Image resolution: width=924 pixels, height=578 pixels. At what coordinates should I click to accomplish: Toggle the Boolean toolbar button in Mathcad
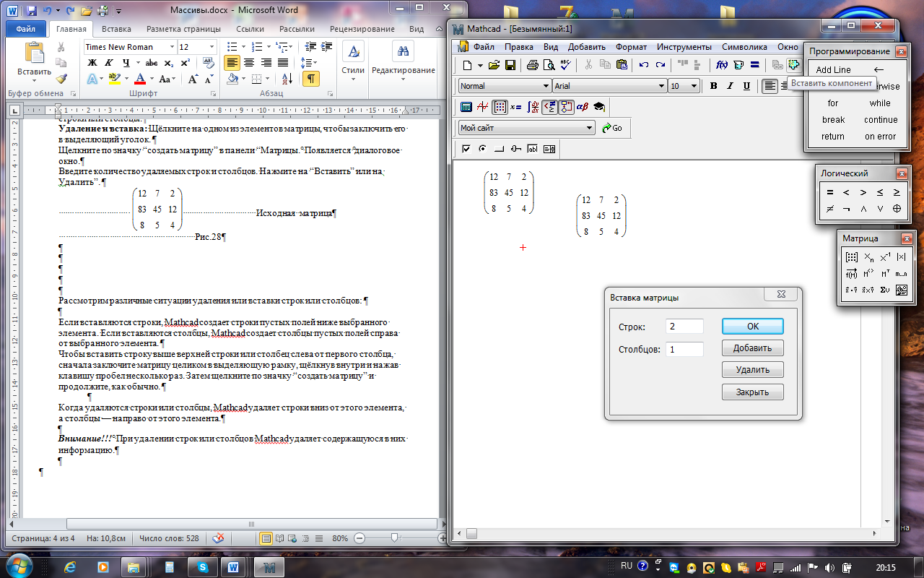(x=549, y=107)
